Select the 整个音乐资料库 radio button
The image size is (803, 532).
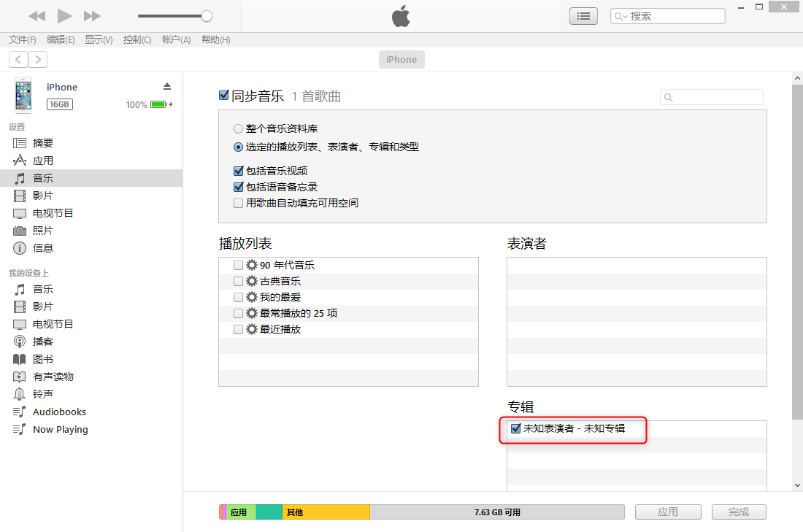[238, 129]
